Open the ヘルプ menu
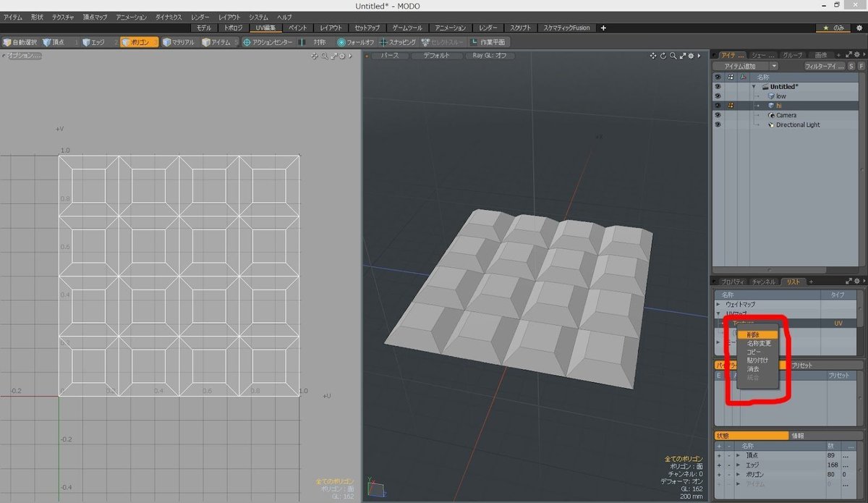 point(284,17)
